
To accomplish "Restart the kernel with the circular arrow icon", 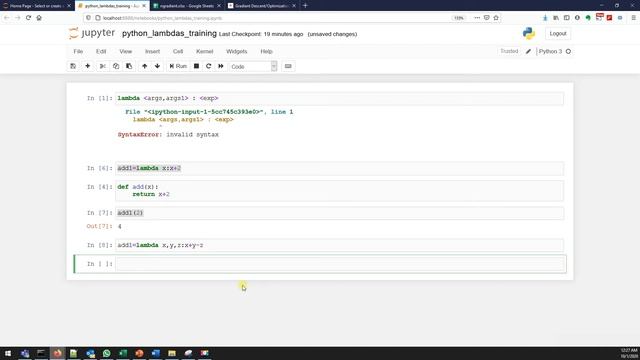I will [x=209, y=66].
